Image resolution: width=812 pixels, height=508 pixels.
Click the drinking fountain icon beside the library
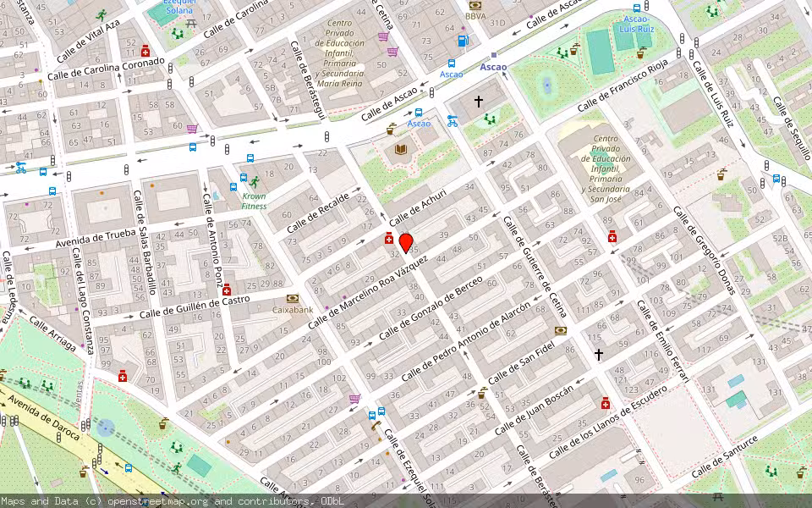click(391, 129)
